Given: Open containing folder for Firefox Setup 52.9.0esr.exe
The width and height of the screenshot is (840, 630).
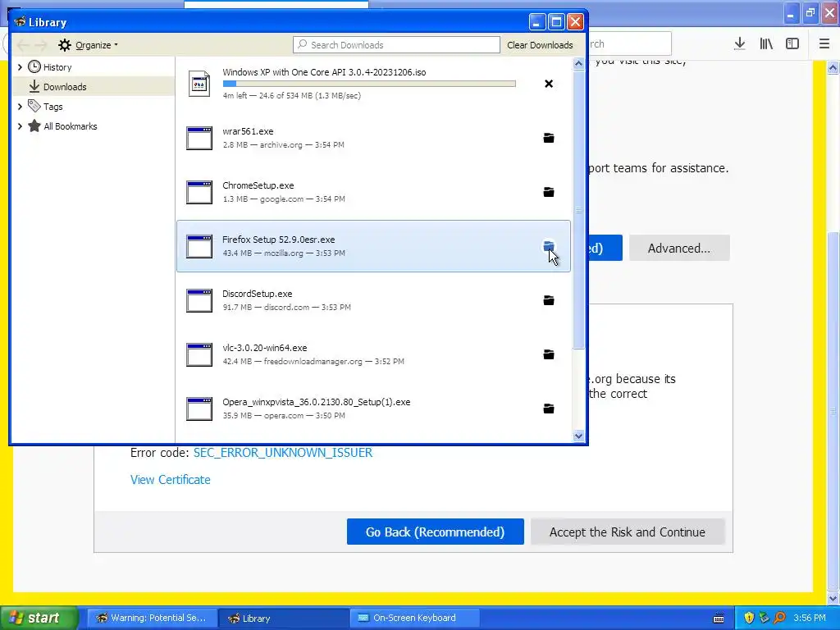Looking at the screenshot, I should (x=549, y=246).
